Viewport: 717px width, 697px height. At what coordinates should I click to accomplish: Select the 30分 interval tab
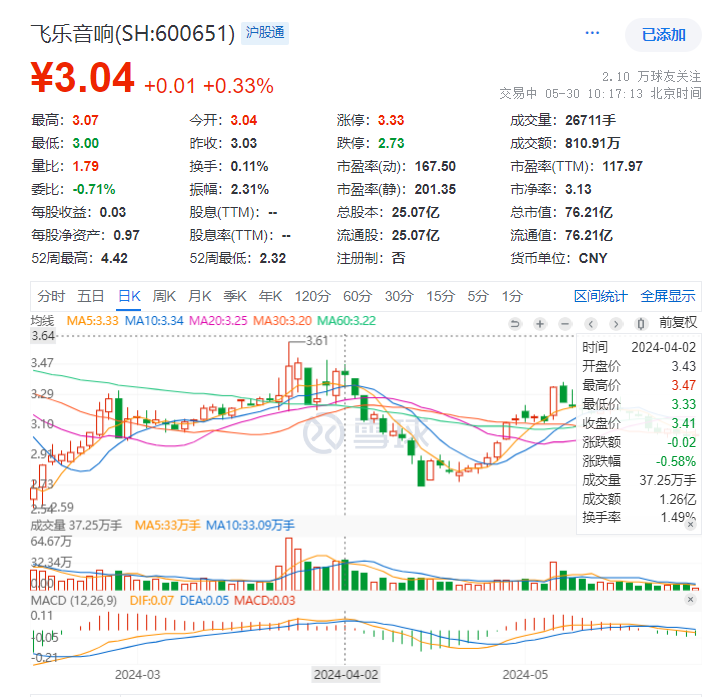click(x=399, y=296)
